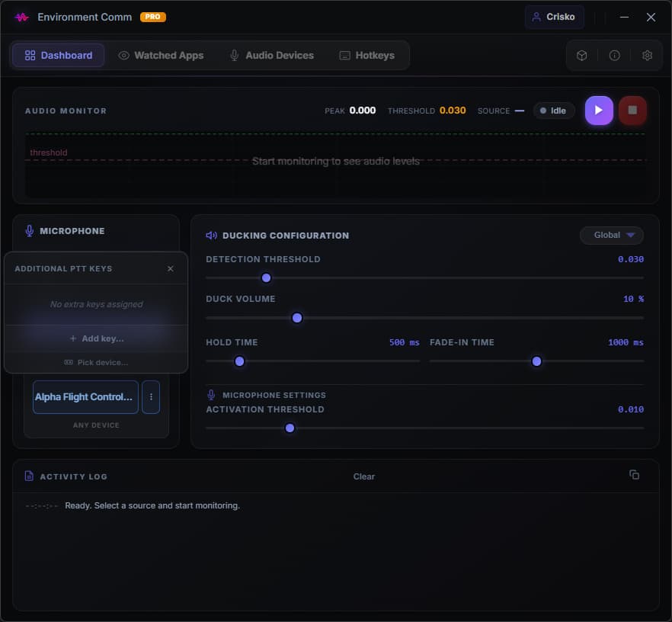The image size is (672, 622).
Task: Start monitoring with the purple play button
Action: [x=599, y=111]
